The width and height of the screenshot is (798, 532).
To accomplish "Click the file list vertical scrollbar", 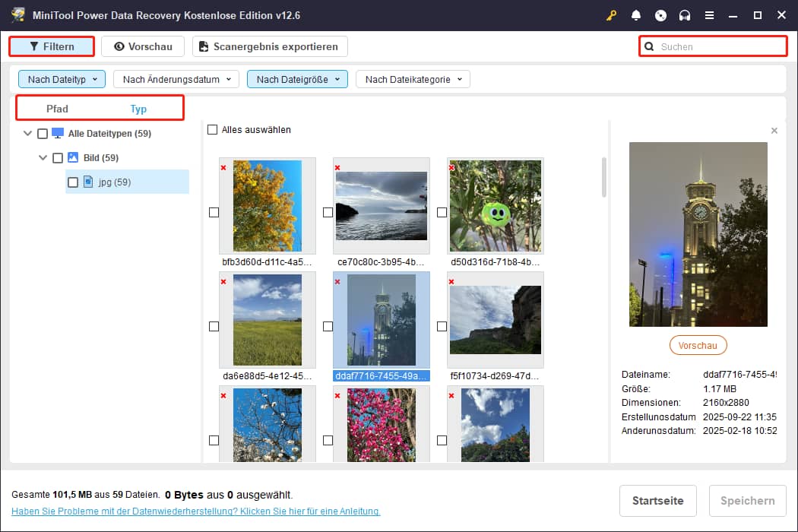I will click(x=604, y=176).
